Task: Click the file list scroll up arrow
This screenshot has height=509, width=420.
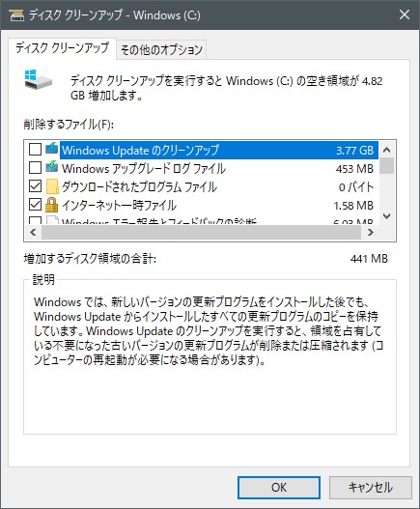Action: pos(386,150)
